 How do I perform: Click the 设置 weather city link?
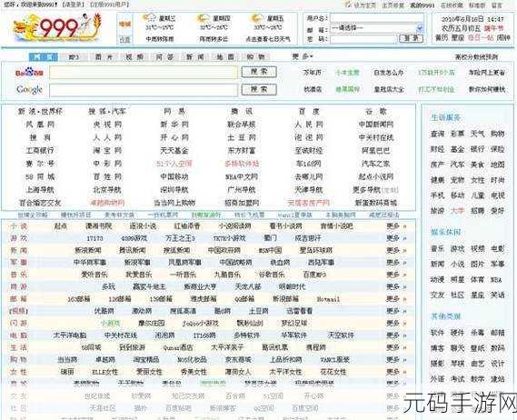[124, 40]
